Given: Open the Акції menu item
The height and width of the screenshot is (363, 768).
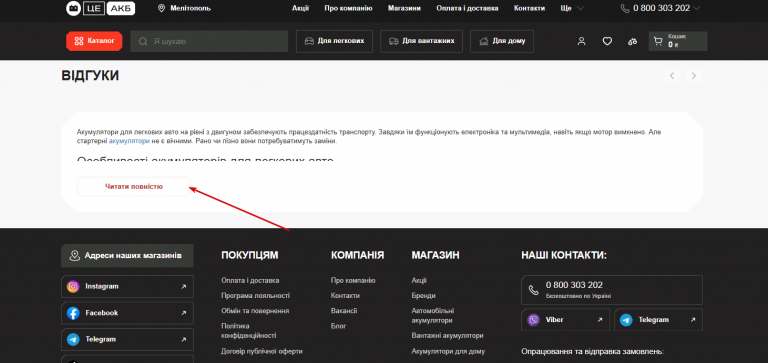Looking at the screenshot, I should [x=300, y=8].
